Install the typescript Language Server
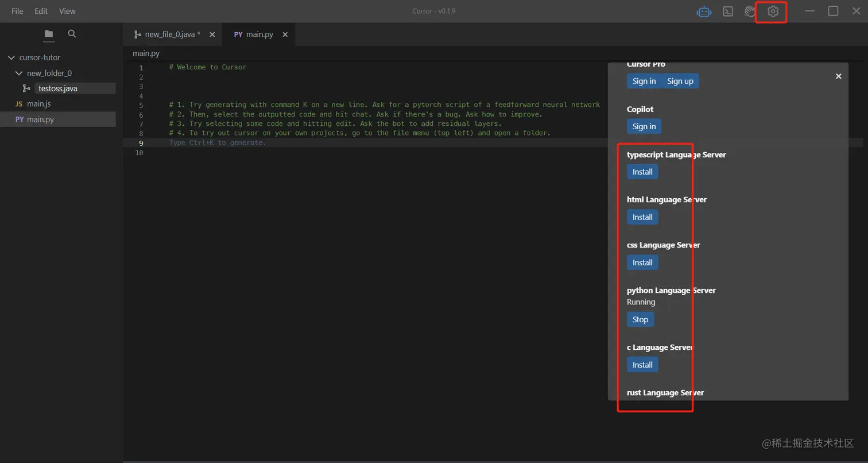868x463 pixels. pyautogui.click(x=642, y=172)
